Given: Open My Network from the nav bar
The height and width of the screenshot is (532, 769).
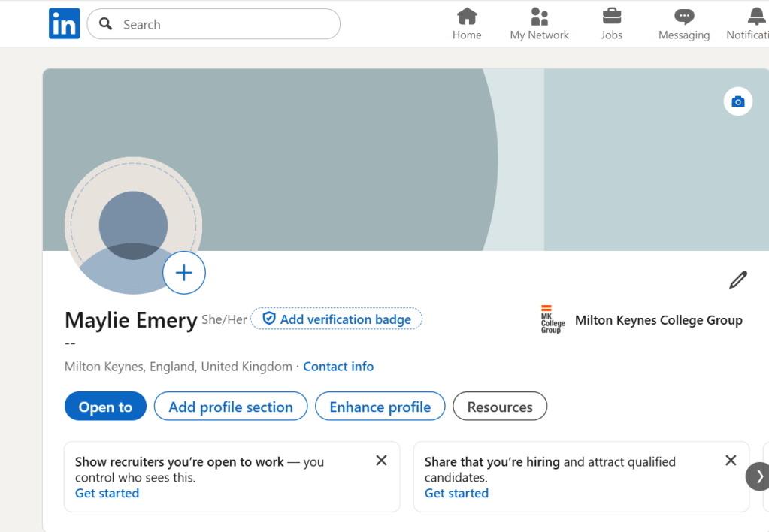Looking at the screenshot, I should click(539, 17).
